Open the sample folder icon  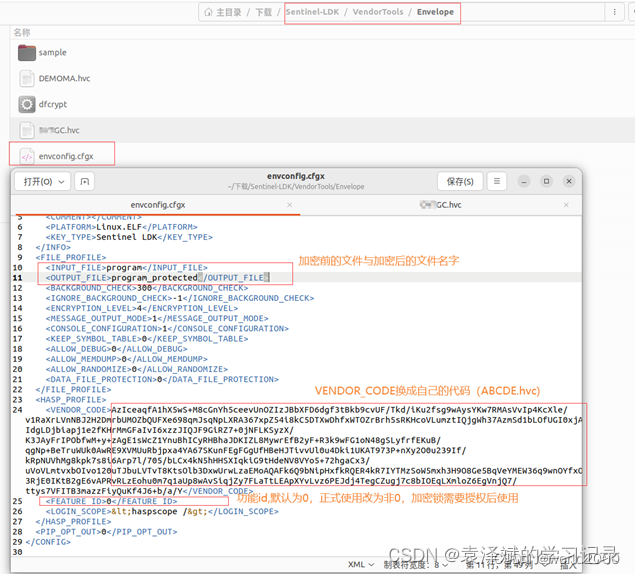(27, 53)
